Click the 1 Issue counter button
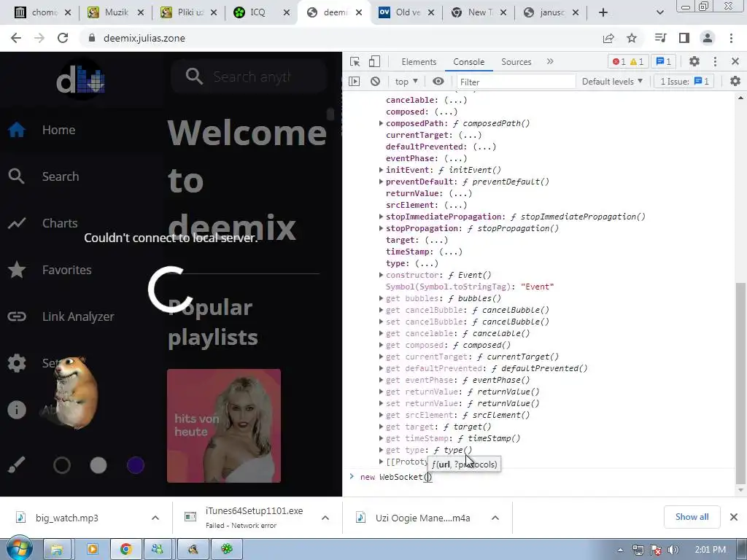The width and height of the screenshot is (747, 560). (684, 82)
